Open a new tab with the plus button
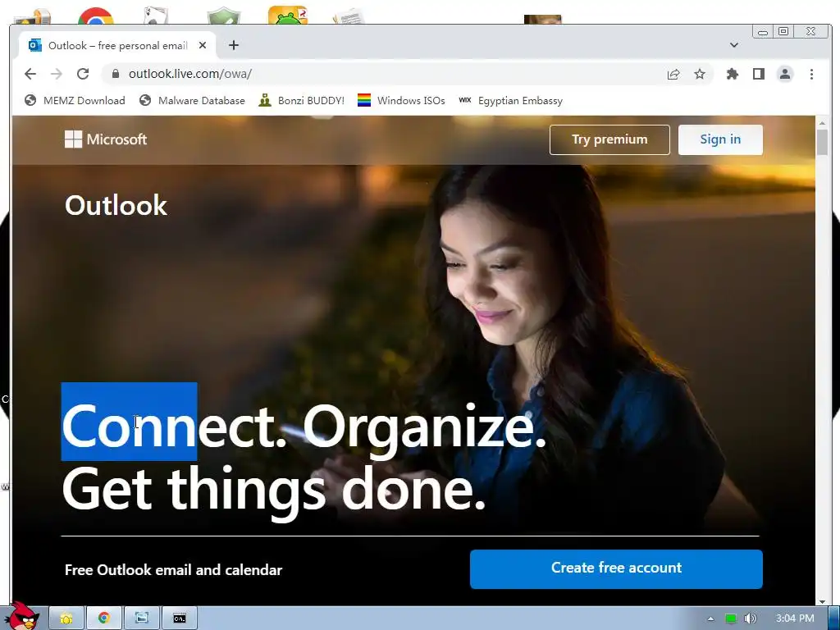Image resolution: width=840 pixels, height=630 pixels. [234, 46]
